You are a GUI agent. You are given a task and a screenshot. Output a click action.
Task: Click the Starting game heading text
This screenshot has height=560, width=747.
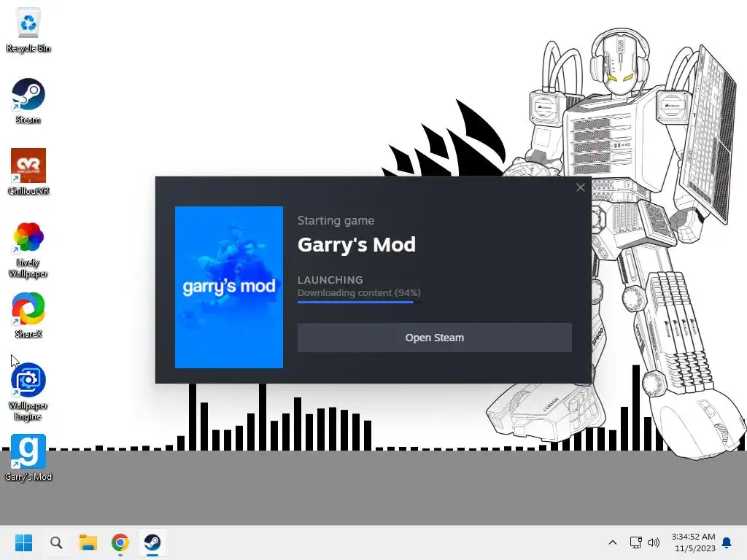(336, 220)
